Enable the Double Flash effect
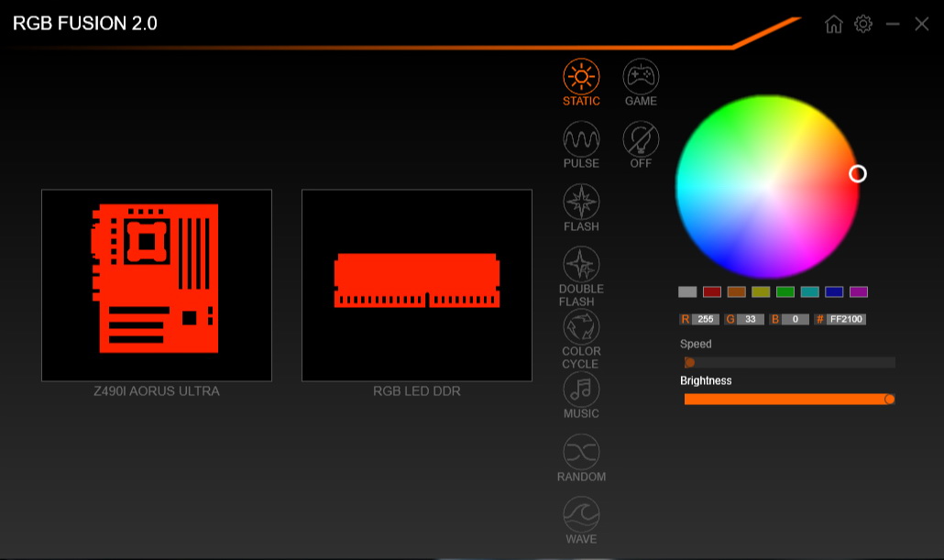This screenshot has width=944, height=560. tap(581, 265)
